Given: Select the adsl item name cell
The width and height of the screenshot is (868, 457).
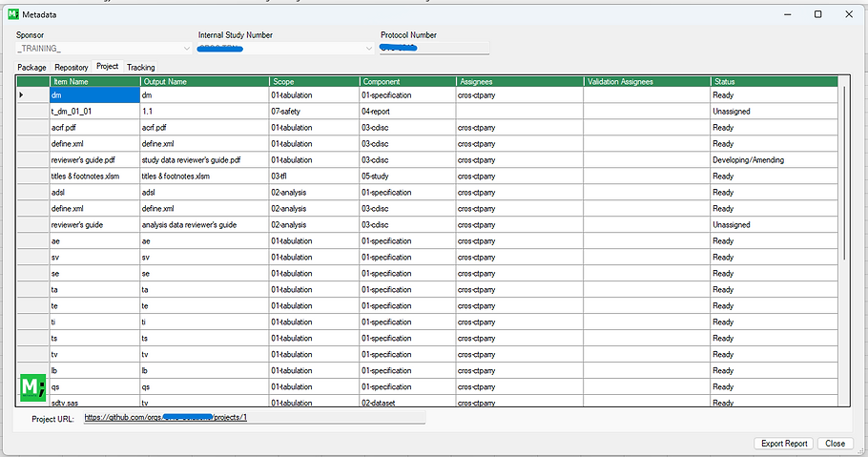Looking at the screenshot, I should pos(94,192).
